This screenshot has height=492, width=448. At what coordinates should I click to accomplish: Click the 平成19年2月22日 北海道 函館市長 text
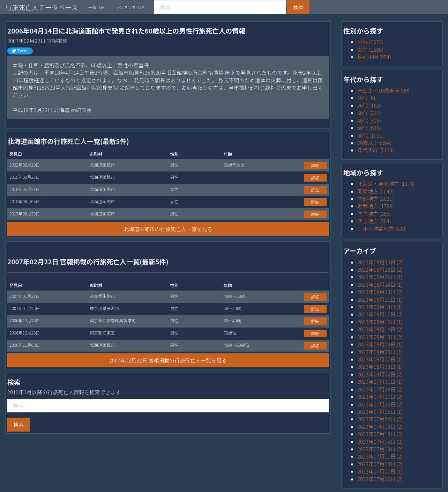(x=52, y=110)
